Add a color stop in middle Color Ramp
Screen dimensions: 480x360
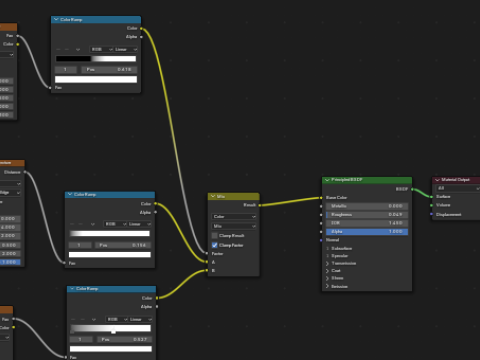(72, 224)
